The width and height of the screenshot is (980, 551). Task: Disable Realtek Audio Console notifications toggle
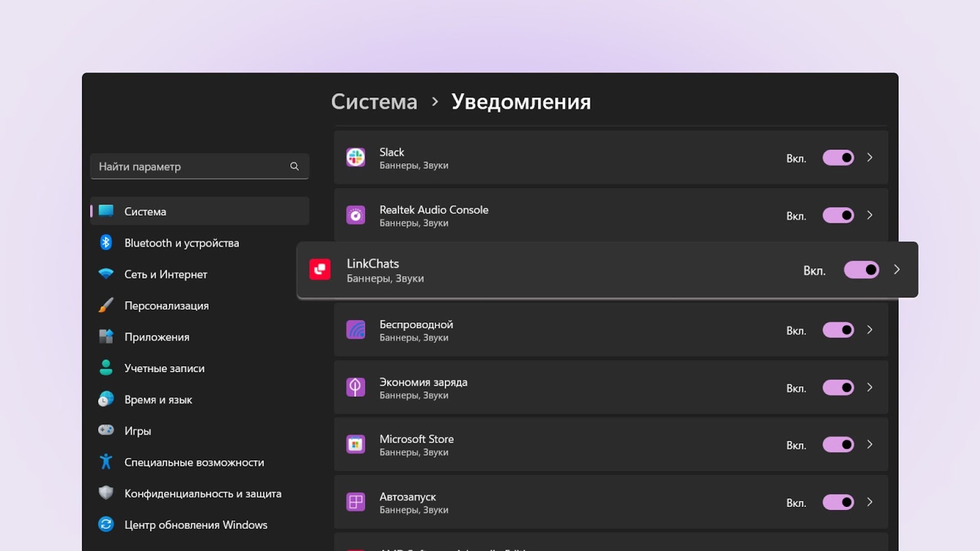tap(838, 215)
